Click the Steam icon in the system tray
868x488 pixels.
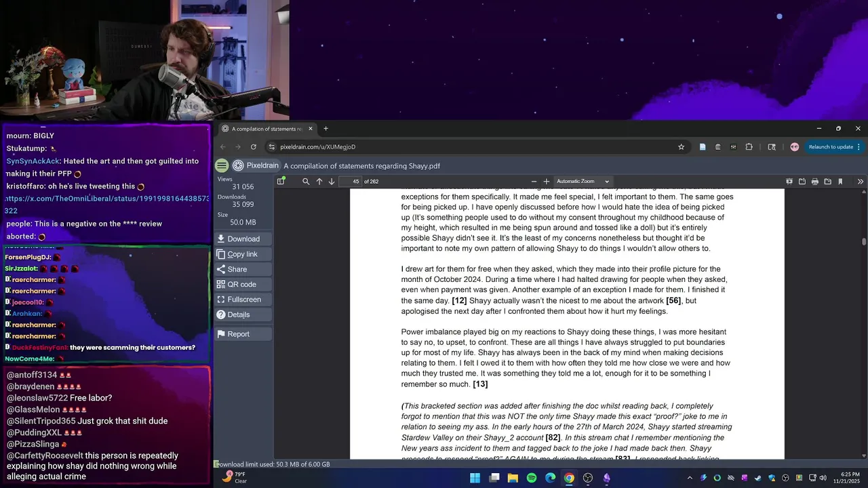click(x=757, y=478)
